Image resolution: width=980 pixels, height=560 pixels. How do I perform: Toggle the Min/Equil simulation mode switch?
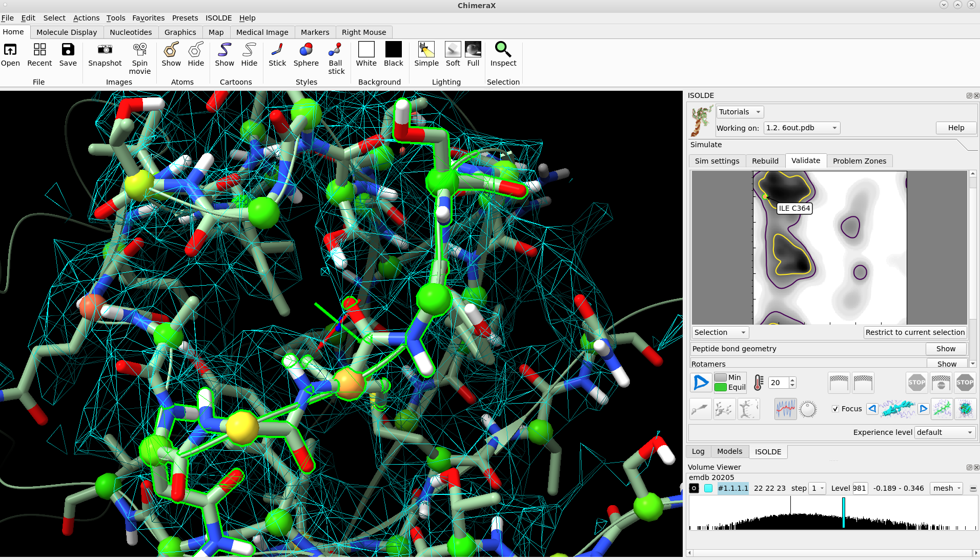[x=721, y=383]
